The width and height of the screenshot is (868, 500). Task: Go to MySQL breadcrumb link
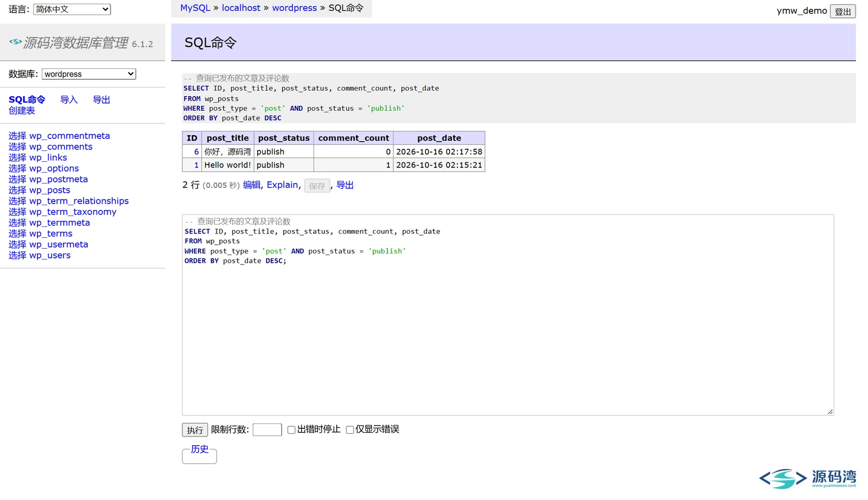[195, 8]
